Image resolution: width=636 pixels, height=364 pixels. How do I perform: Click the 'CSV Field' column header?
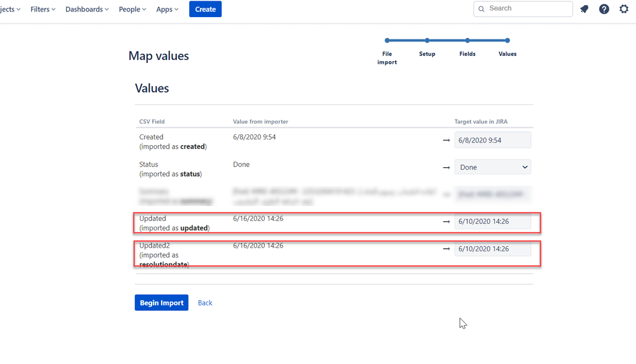click(152, 121)
